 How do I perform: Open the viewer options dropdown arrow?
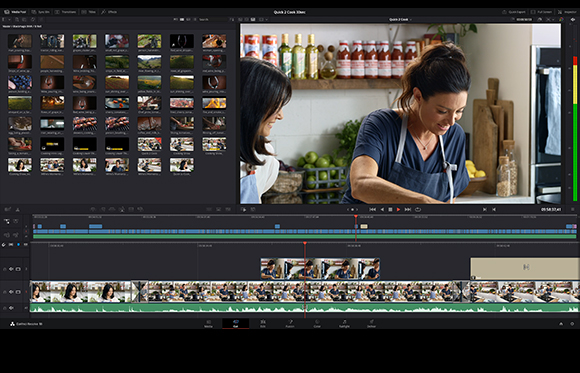(x=266, y=19)
